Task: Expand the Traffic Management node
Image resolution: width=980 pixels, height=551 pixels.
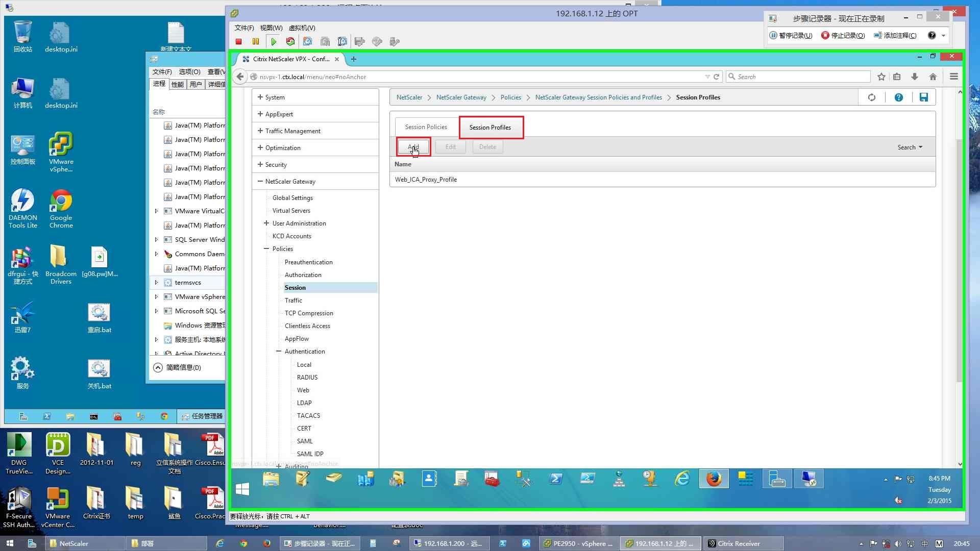Action: 260,131
